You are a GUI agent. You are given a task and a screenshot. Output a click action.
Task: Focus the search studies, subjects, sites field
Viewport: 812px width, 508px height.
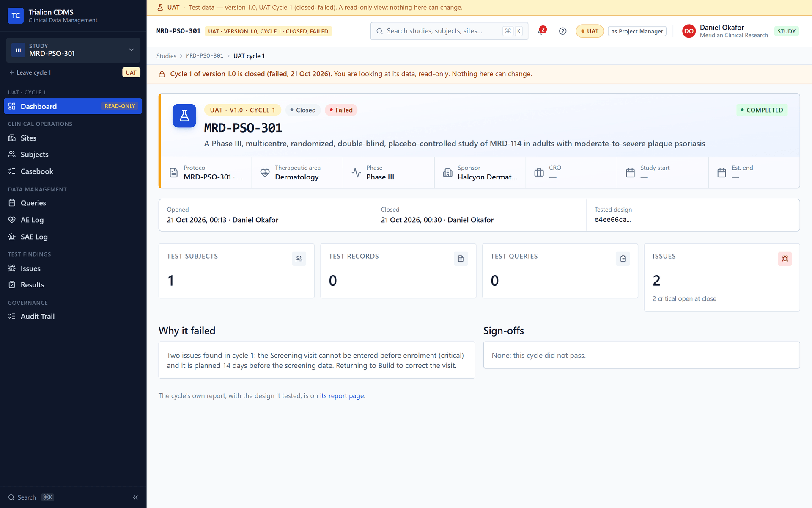[x=449, y=31]
